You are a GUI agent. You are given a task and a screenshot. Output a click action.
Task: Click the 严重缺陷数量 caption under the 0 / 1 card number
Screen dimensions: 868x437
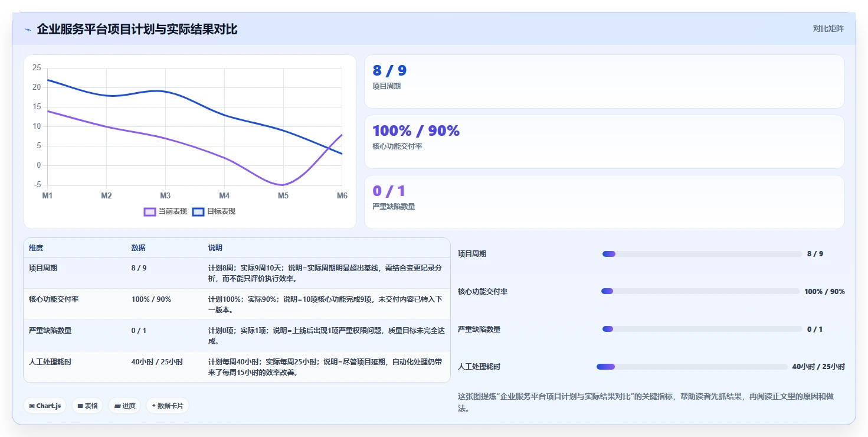(394, 207)
